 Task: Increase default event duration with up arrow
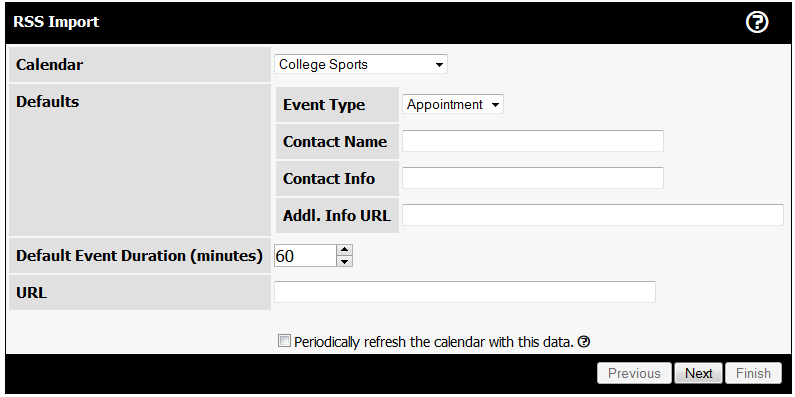tap(345, 250)
